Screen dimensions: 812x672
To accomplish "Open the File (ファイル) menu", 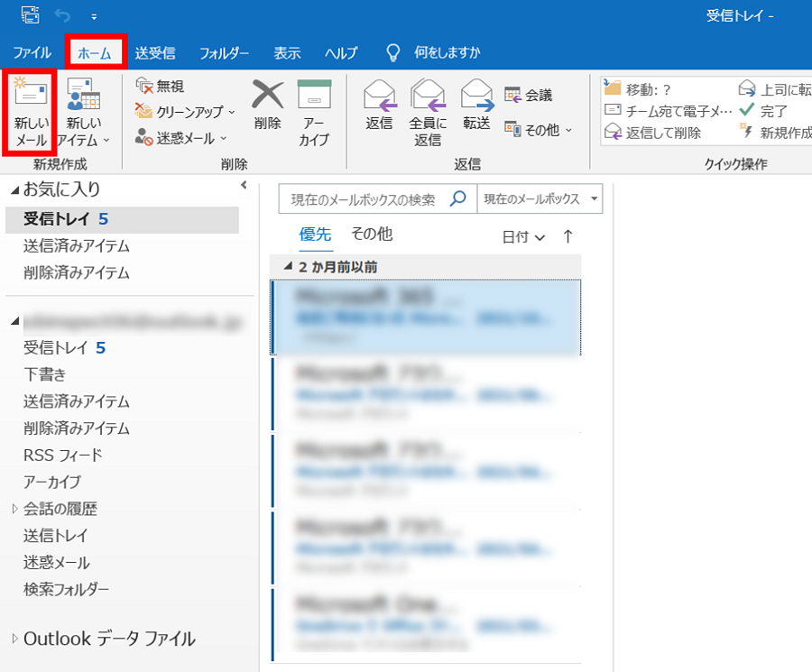I will tap(32, 52).
